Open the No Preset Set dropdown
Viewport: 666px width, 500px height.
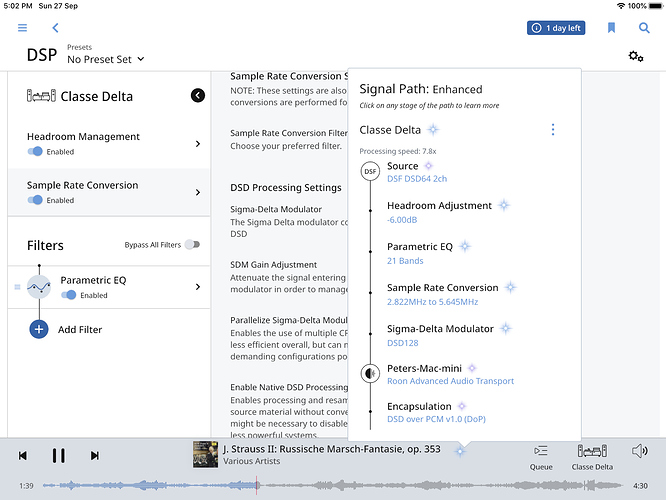click(x=106, y=59)
